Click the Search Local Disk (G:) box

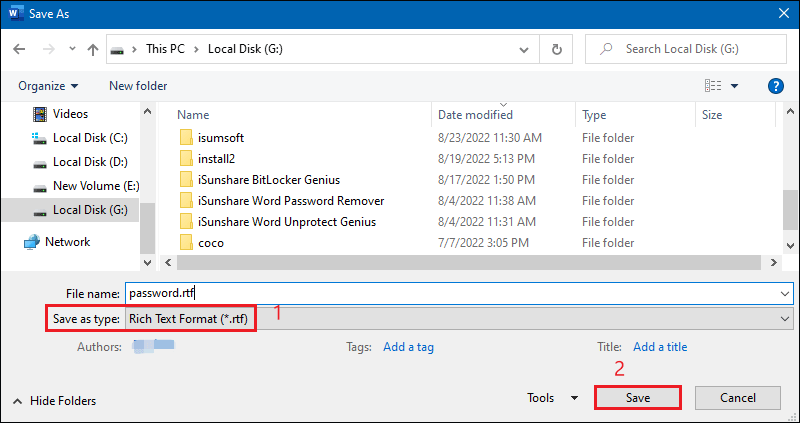(x=686, y=49)
